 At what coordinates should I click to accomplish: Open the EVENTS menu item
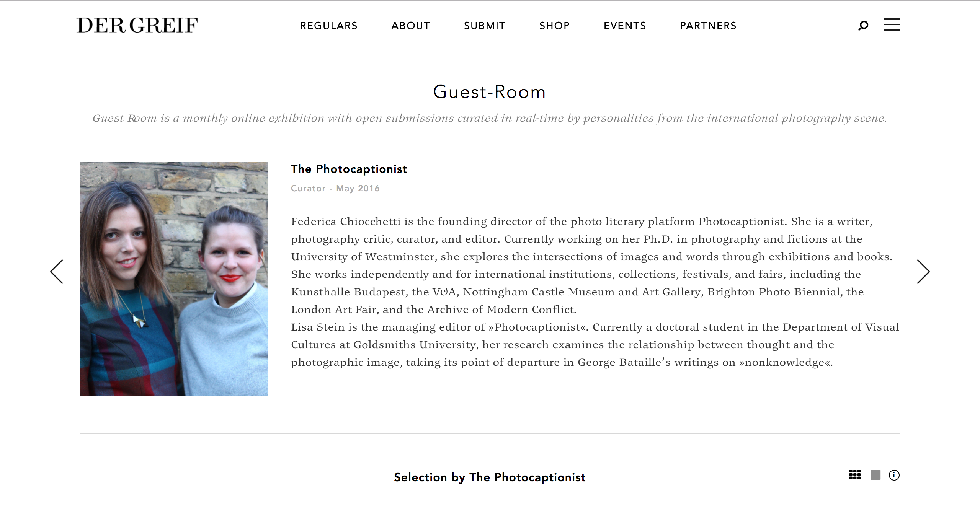point(625,26)
